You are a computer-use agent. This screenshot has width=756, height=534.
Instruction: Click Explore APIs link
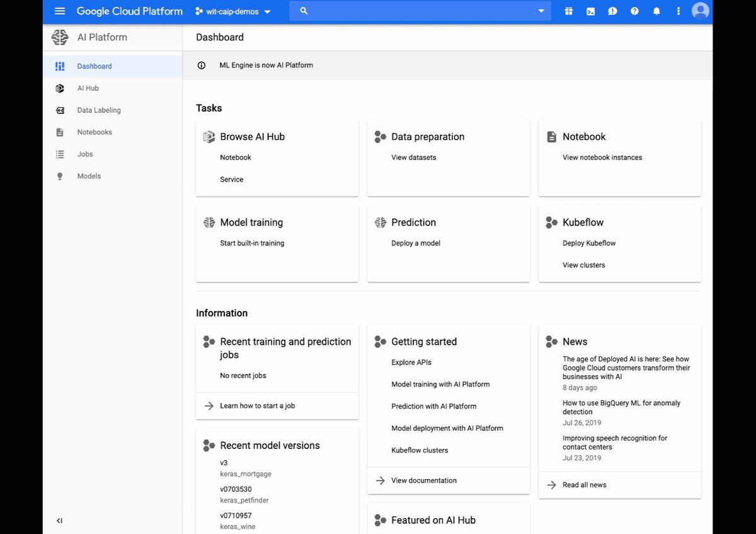pyautogui.click(x=411, y=363)
